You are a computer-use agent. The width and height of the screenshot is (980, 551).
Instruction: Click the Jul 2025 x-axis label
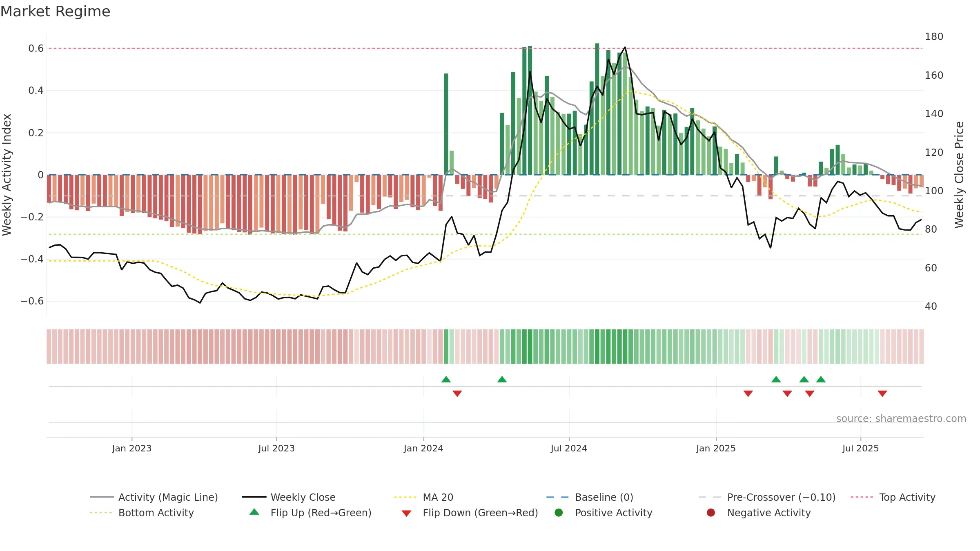coord(860,448)
